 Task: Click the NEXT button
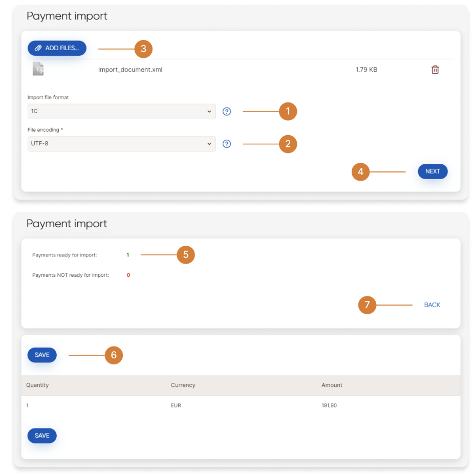(x=433, y=171)
